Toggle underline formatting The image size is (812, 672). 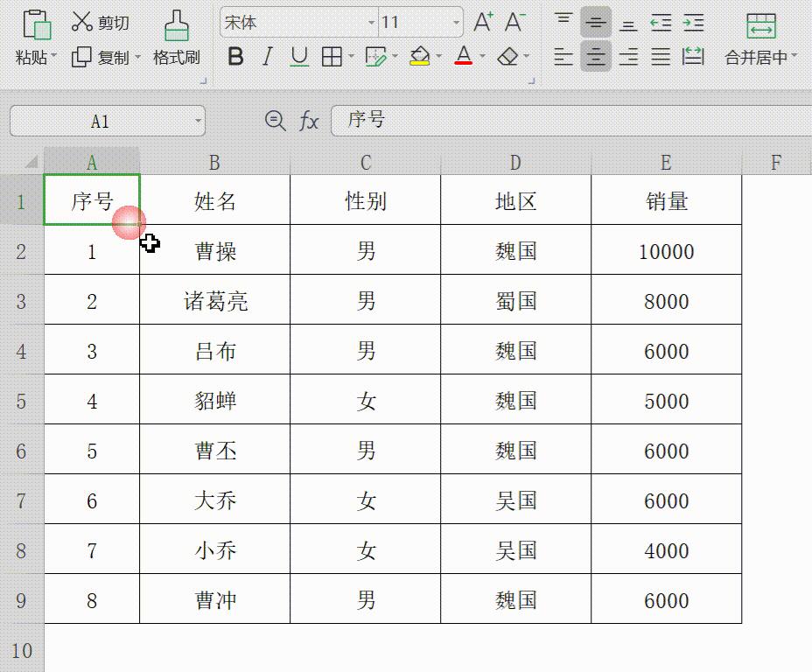point(297,56)
